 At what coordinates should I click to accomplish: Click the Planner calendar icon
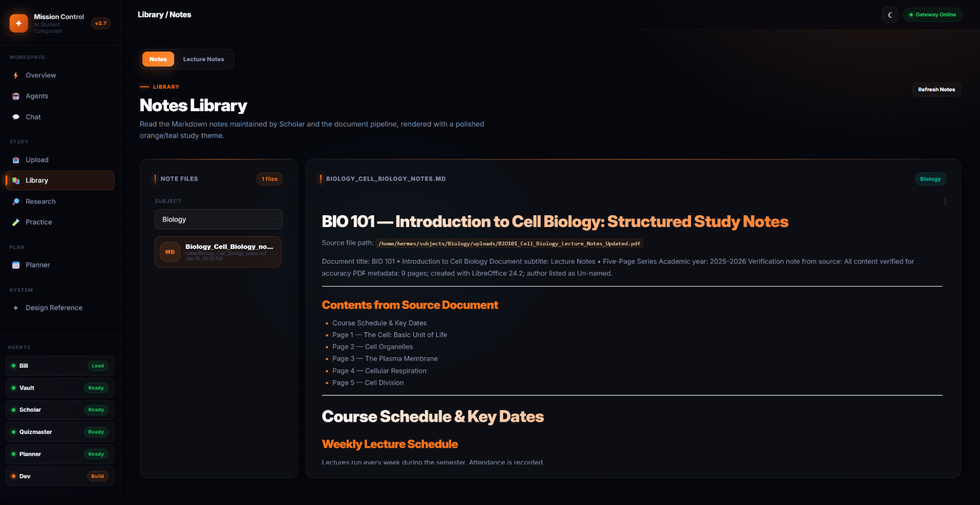[16, 265]
